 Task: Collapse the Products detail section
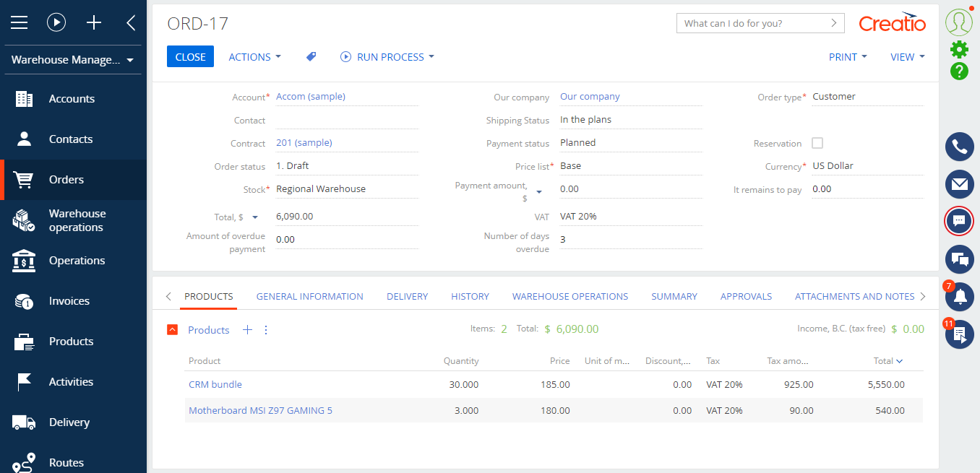[x=172, y=330]
